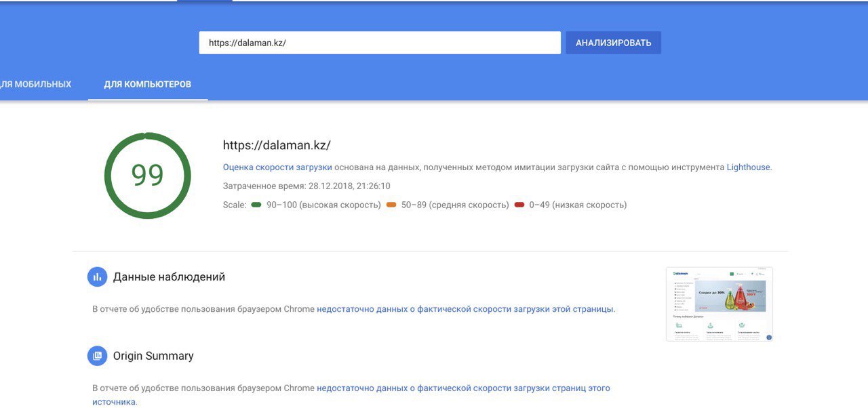Open the Lighthouse link
Viewport: 868px width, 408px height.
(x=749, y=167)
